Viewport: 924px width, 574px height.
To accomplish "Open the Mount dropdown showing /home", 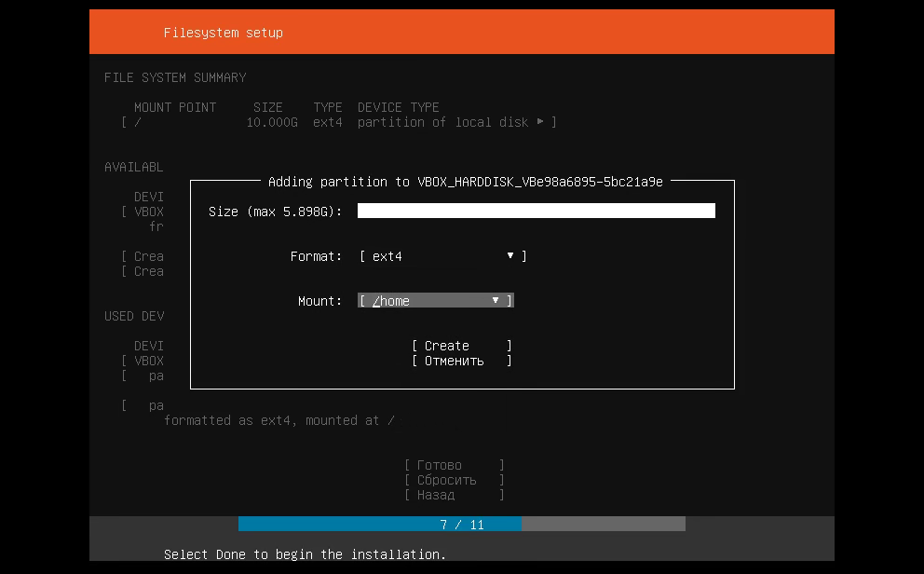I will click(x=436, y=301).
